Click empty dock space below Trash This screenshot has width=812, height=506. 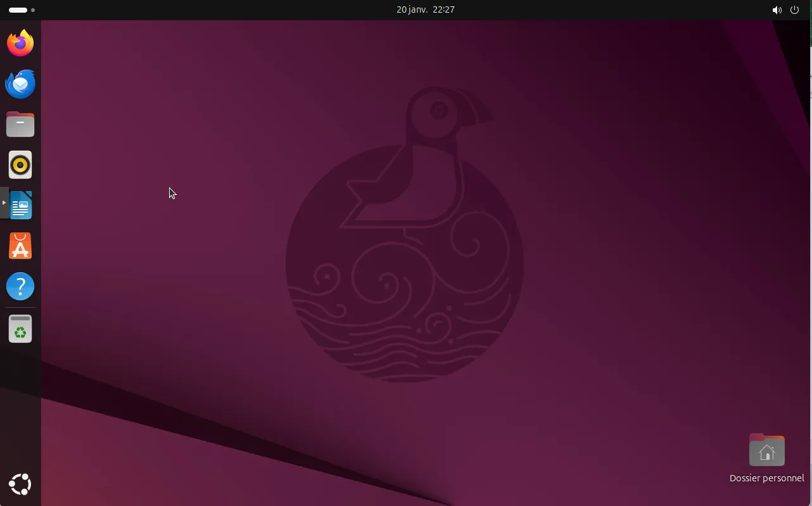coord(20,405)
